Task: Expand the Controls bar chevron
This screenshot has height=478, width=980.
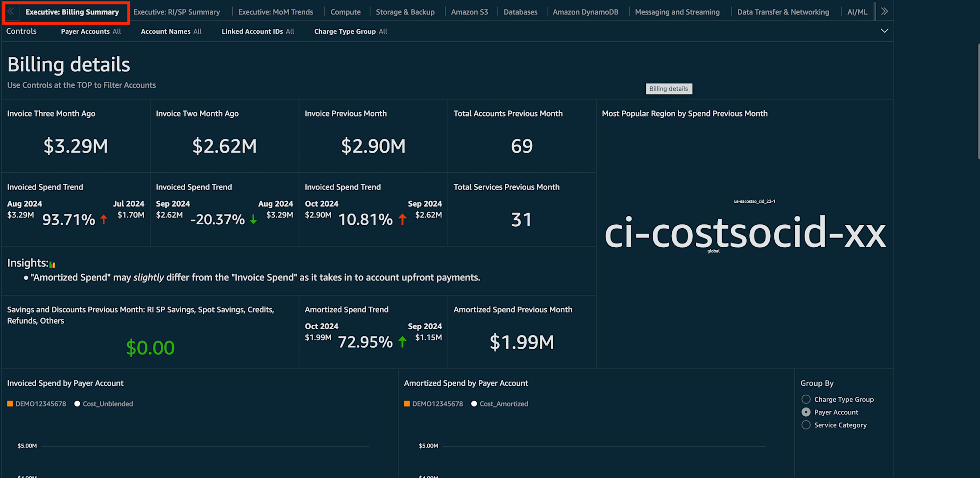Action: tap(884, 31)
